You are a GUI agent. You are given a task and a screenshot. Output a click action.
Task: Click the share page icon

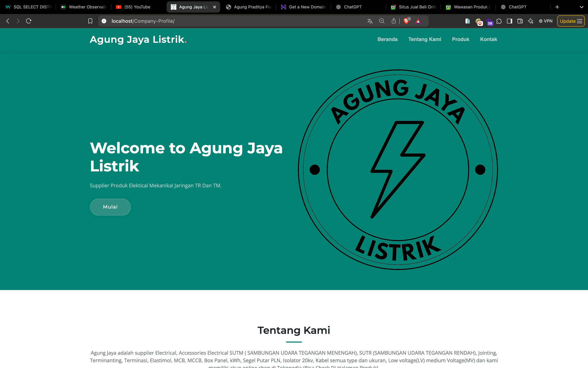coord(394,21)
